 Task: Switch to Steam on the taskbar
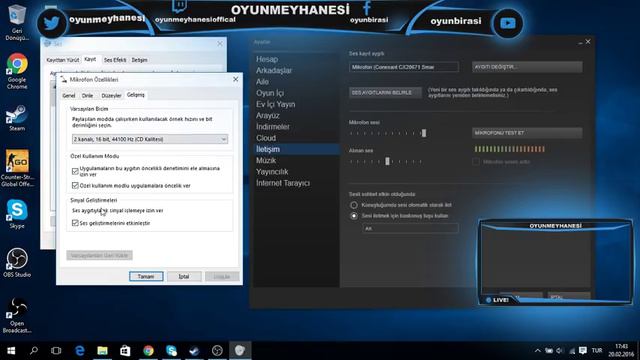click(194, 351)
